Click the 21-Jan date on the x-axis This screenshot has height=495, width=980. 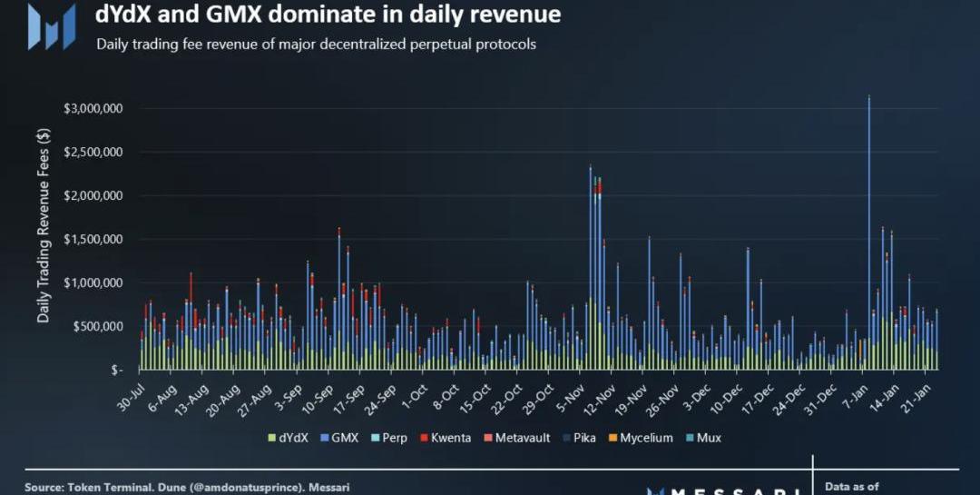click(x=920, y=397)
